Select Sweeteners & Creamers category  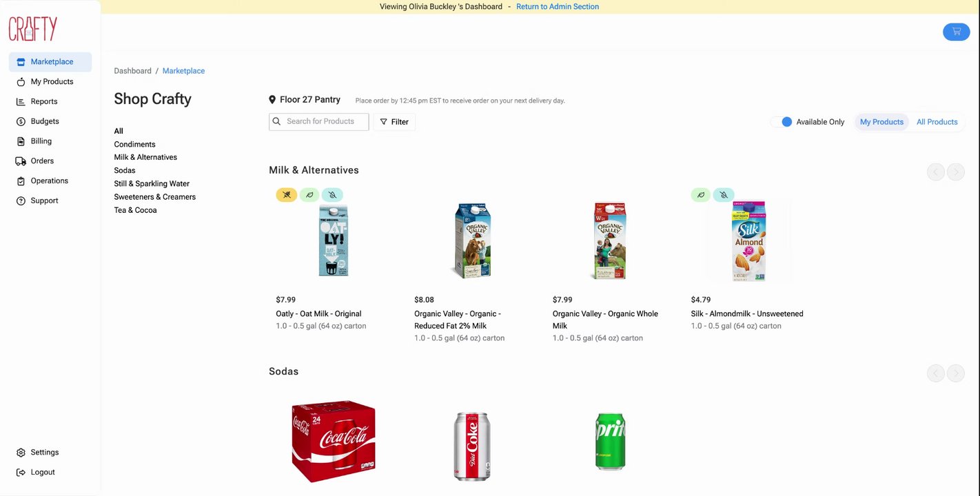[155, 197]
